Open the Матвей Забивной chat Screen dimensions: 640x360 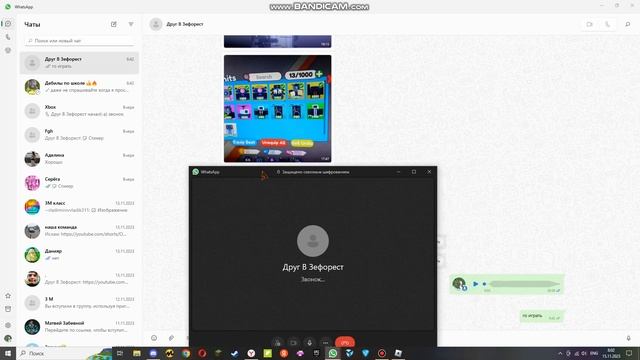click(80, 327)
